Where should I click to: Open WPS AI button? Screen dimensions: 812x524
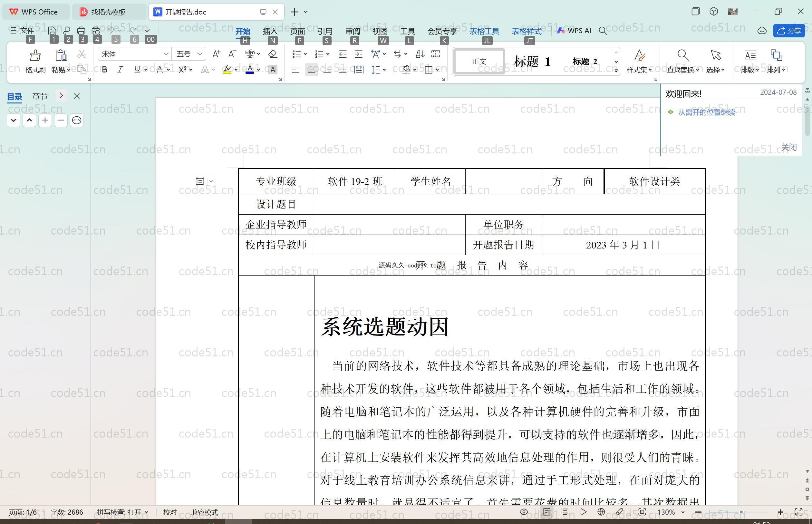tap(574, 31)
